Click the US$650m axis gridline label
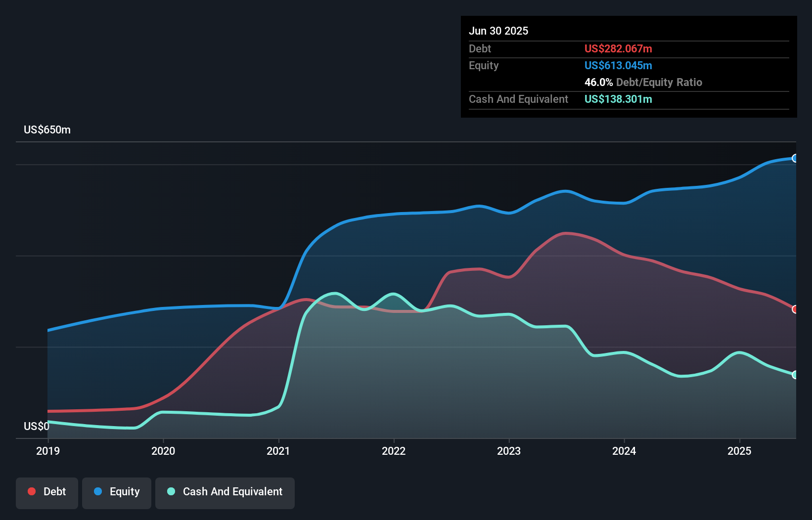The width and height of the screenshot is (812, 520). [47, 130]
